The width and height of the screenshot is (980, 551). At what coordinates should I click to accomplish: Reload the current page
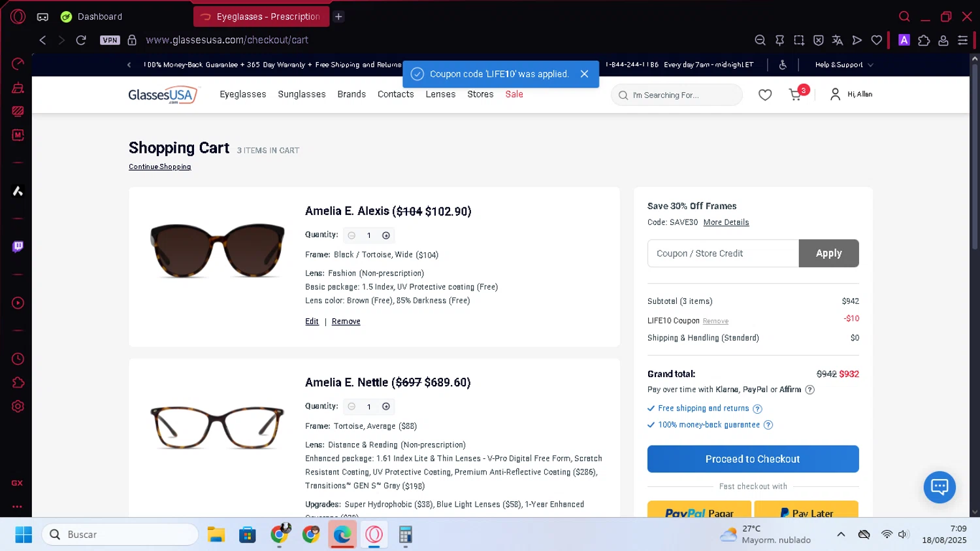point(81,40)
